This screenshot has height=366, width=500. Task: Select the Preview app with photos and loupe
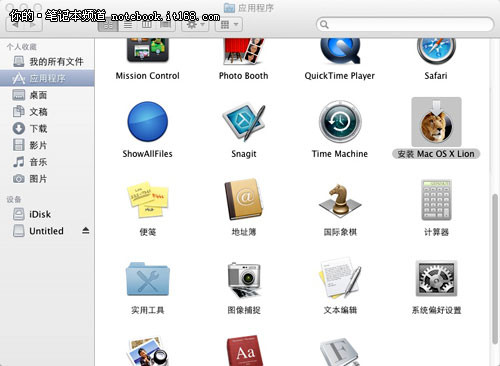click(148, 351)
